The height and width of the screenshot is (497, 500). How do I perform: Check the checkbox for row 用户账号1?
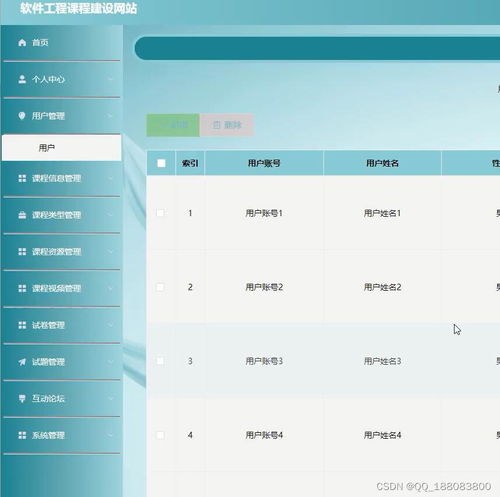[x=160, y=213]
